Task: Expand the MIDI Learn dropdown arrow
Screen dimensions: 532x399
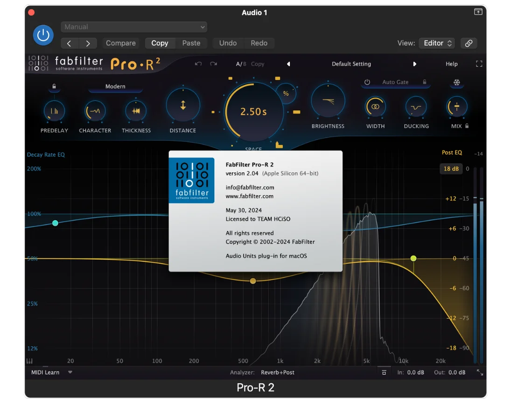Action: pyautogui.click(x=70, y=372)
